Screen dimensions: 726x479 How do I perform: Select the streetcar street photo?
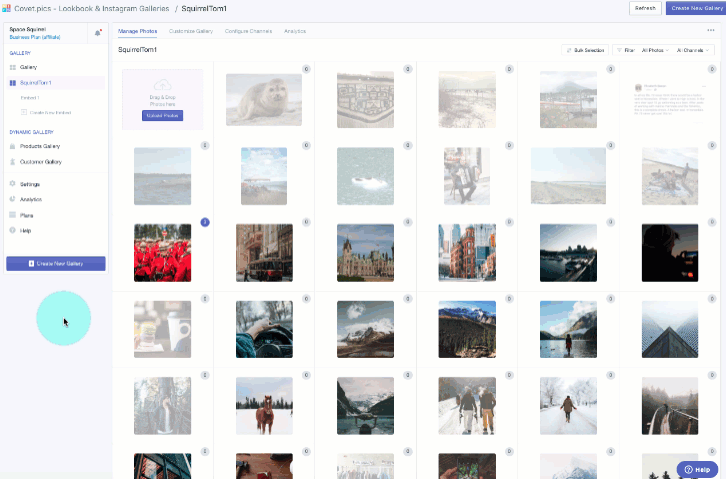pos(264,253)
